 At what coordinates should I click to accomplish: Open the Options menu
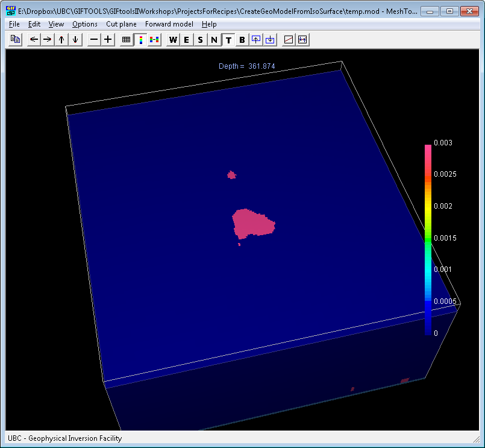(85, 24)
